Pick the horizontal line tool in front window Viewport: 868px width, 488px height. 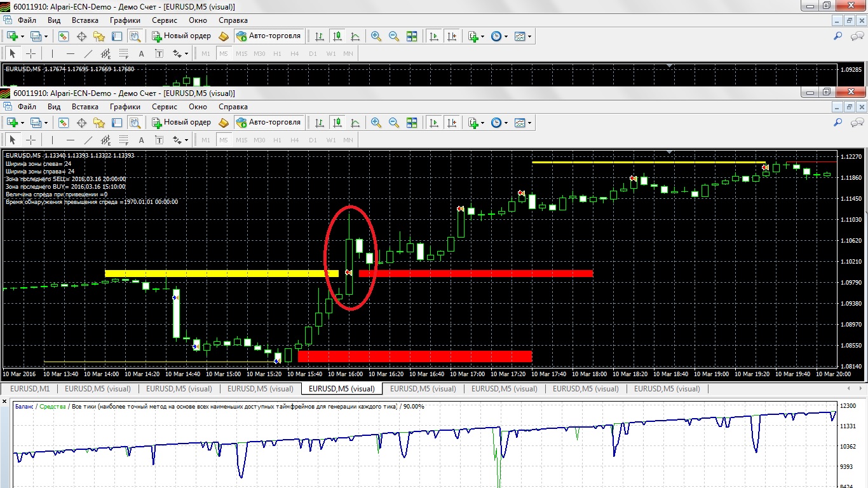(71, 140)
